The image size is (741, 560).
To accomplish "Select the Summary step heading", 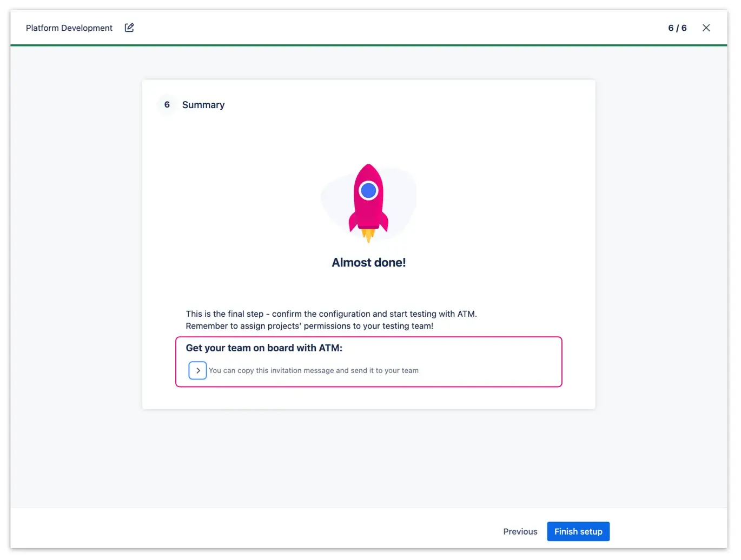I will pyautogui.click(x=203, y=104).
